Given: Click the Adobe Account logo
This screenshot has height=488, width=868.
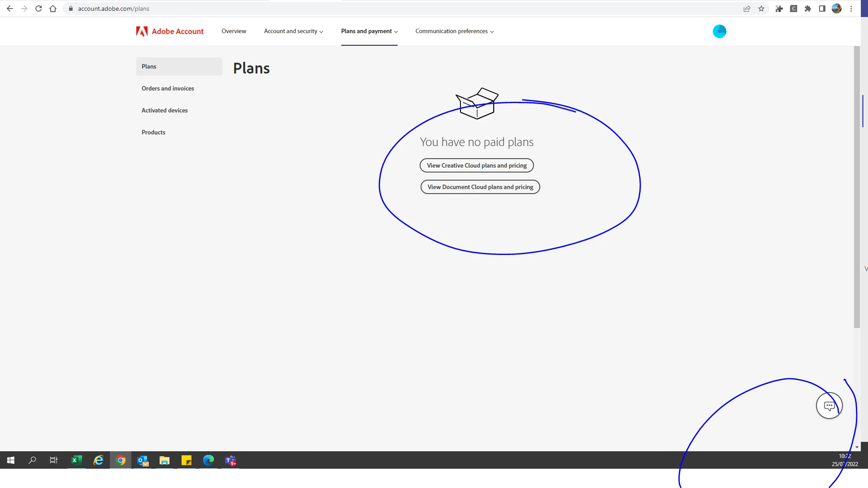Looking at the screenshot, I should click(170, 31).
